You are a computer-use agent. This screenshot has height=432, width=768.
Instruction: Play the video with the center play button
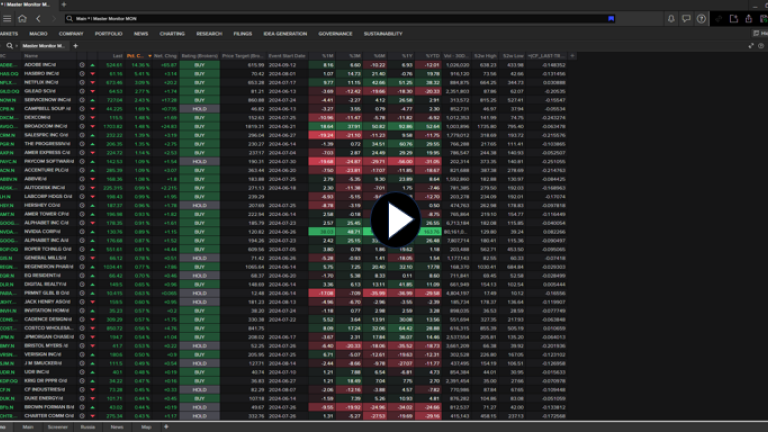tap(397, 224)
